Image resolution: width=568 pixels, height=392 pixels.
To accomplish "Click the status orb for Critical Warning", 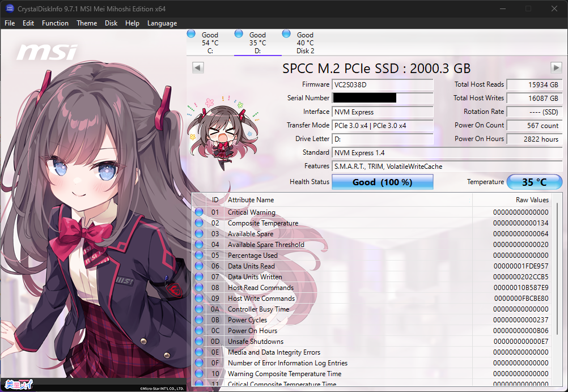I will (x=199, y=212).
